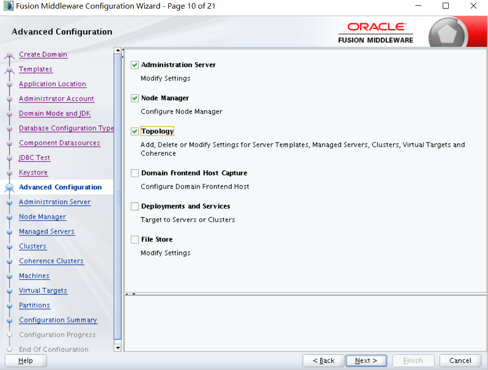The width and height of the screenshot is (488, 370).
Task: Click 'Configure Node Manager' description text
Action: (x=181, y=112)
